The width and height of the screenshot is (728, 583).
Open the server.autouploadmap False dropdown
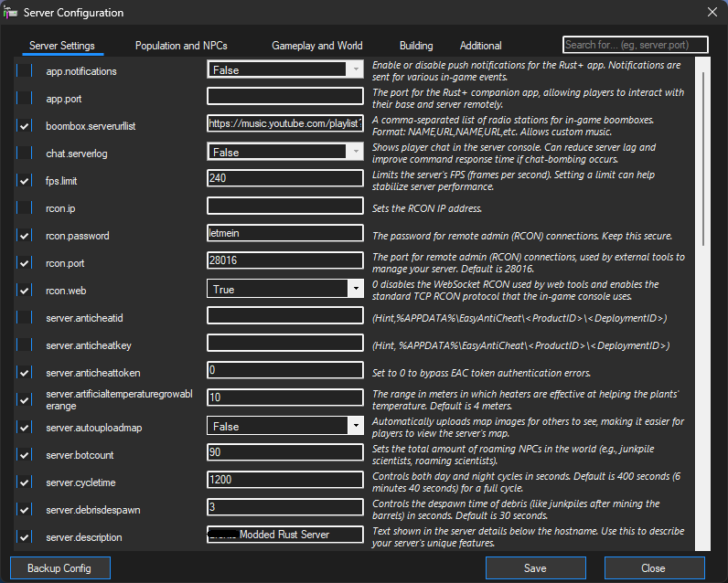pos(285,426)
